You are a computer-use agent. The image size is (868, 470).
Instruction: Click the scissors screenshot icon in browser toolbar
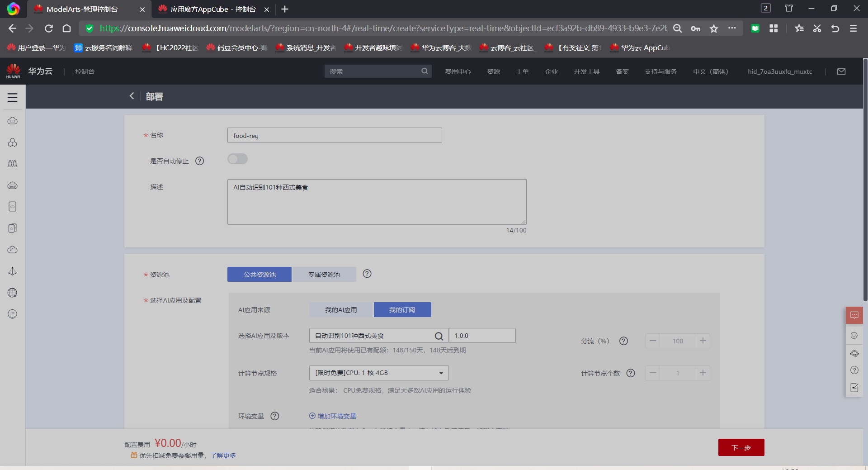coord(817,28)
